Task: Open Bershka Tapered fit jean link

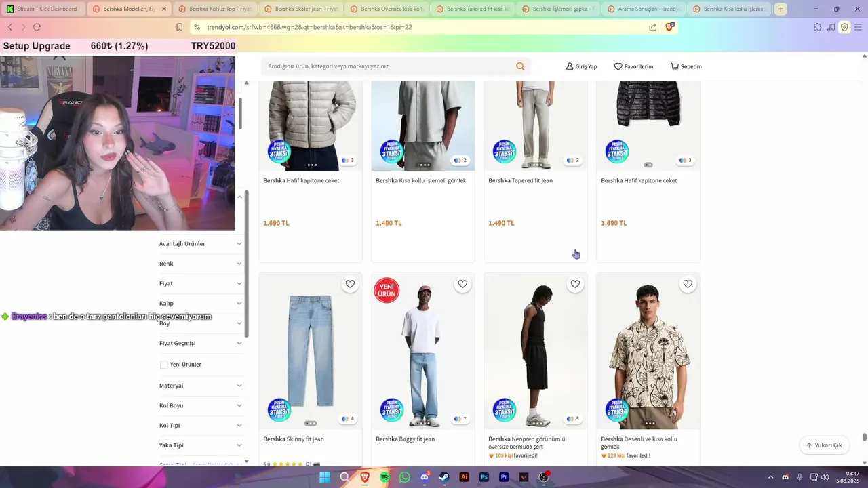Action: 520,180
